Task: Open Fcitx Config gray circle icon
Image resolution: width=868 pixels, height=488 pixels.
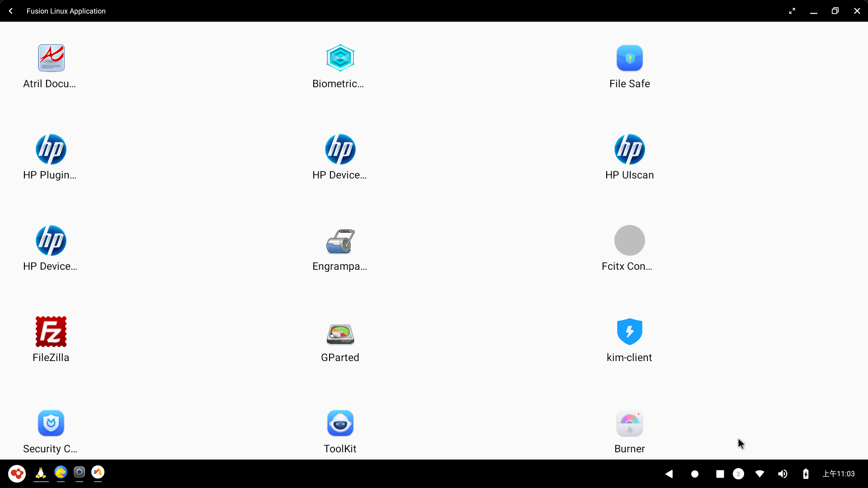Action: tap(629, 240)
